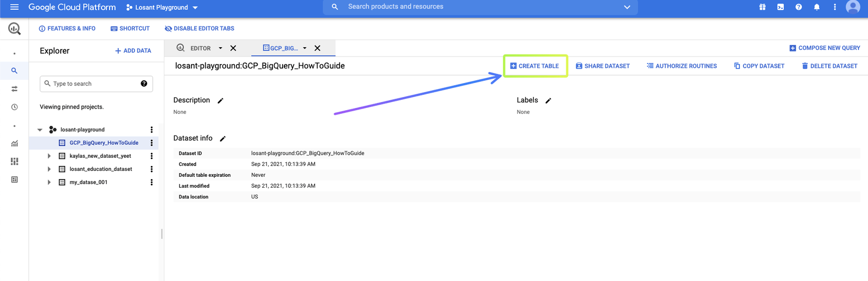
Task: Click Copy Dataset
Action: tap(759, 66)
